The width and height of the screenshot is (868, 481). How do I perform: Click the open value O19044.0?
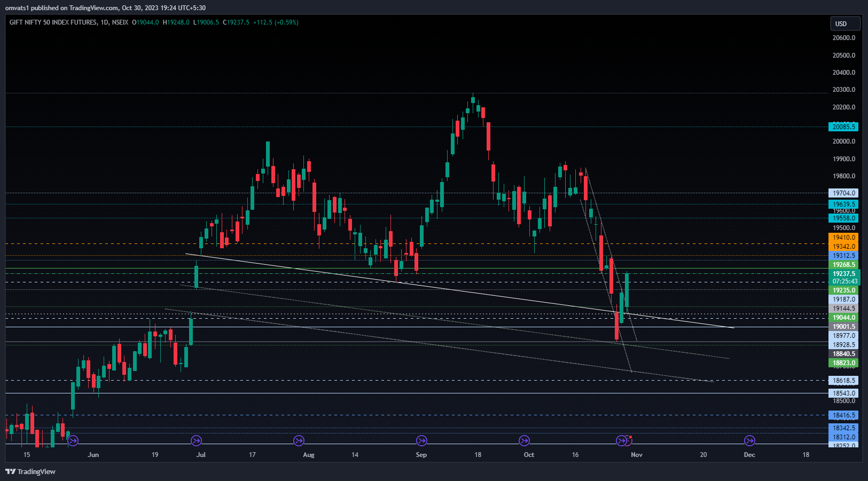pos(145,22)
